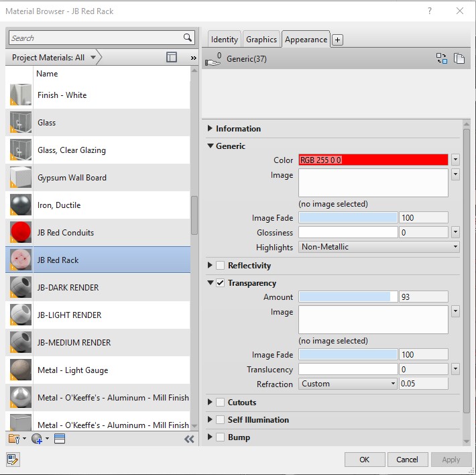The height and width of the screenshot is (475, 476).
Task: Click the material list scrollbar thumb
Action: click(194, 215)
